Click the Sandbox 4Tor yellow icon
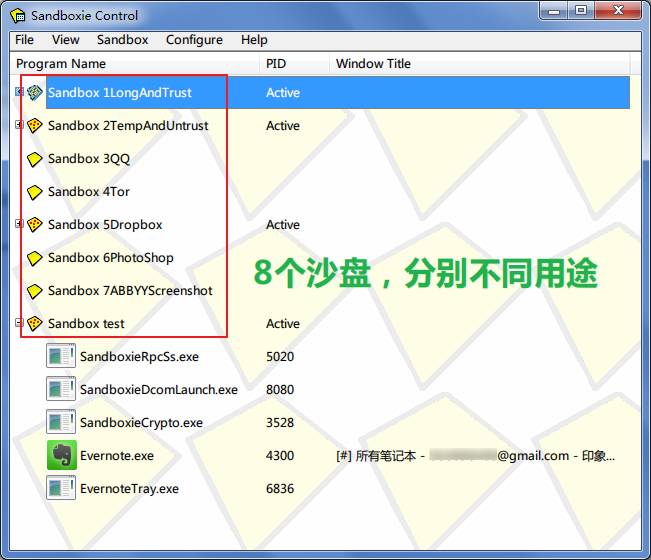Screen dimensions: 651x560 pyautogui.click(x=35, y=192)
